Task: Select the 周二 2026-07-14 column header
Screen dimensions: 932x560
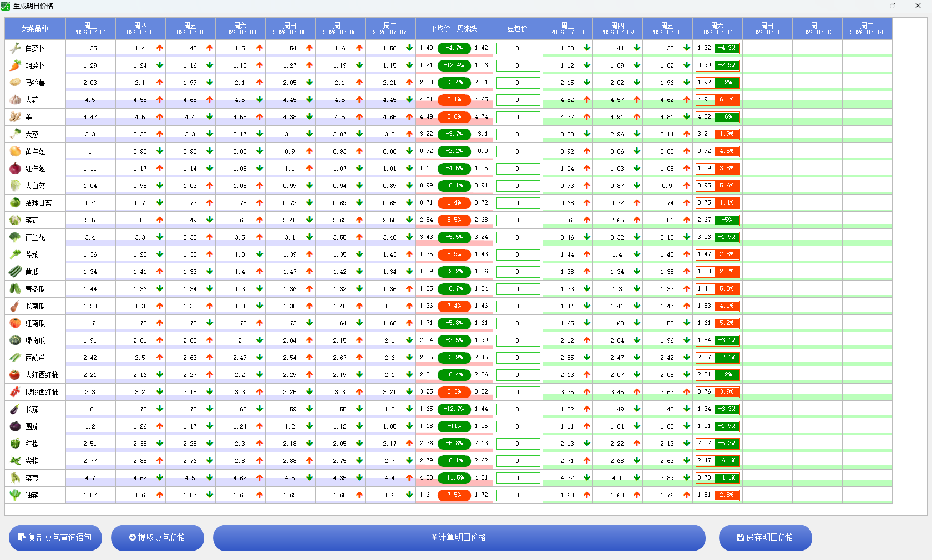Action: [867, 29]
